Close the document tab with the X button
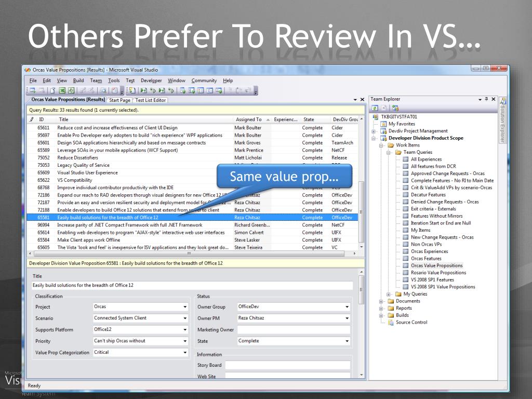This screenshot has width=532, height=399. click(362, 99)
